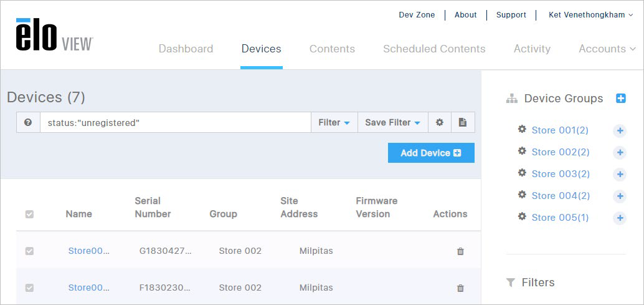Click the Site Address column header

[299, 207]
